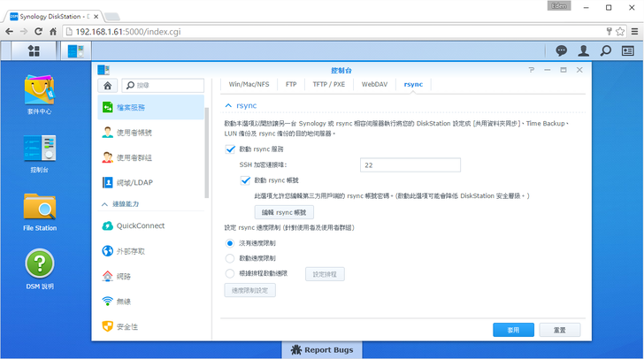Minimize the Control Panel window

(548, 70)
